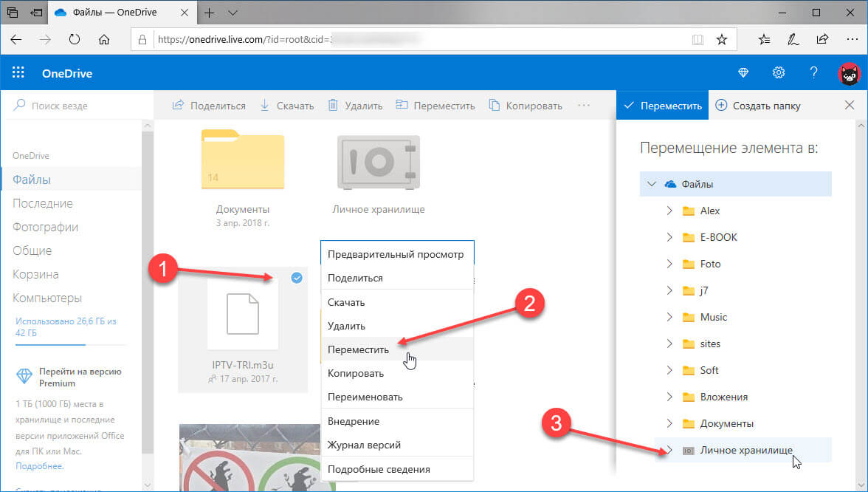Open the Личное хранилище vault tile
The image size is (868, 492).
pyautogui.click(x=379, y=175)
